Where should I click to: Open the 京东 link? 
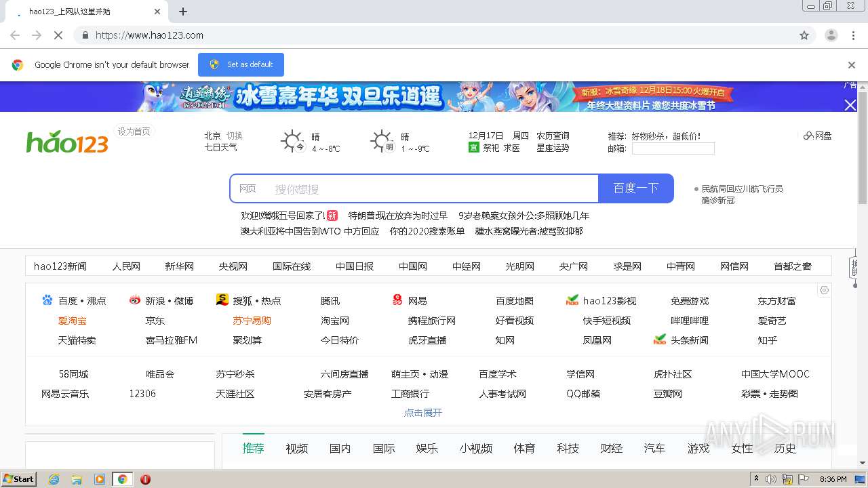tap(155, 321)
